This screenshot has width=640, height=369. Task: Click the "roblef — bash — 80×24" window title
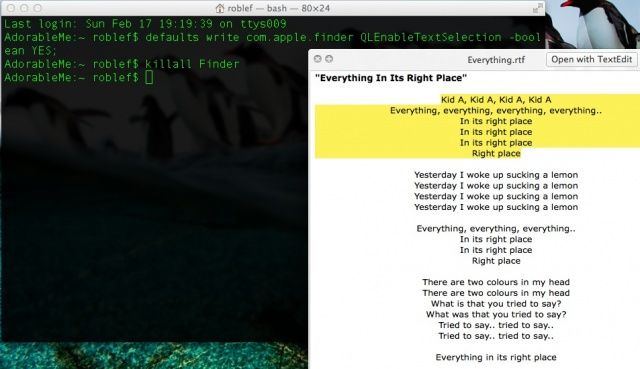point(279,8)
